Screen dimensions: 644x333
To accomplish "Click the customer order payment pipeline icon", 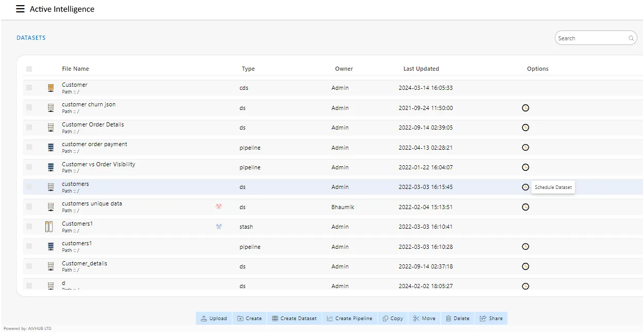I will pos(51,148).
